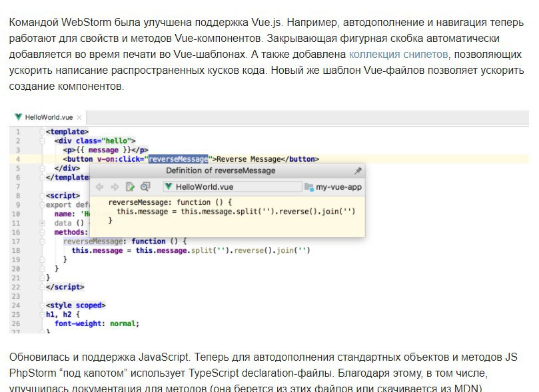
Task: Click reverseMessage method name on line 17
Action: (93, 242)
